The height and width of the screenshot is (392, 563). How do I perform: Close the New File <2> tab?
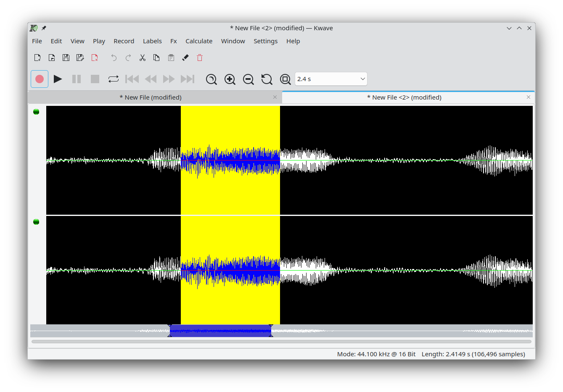click(529, 97)
